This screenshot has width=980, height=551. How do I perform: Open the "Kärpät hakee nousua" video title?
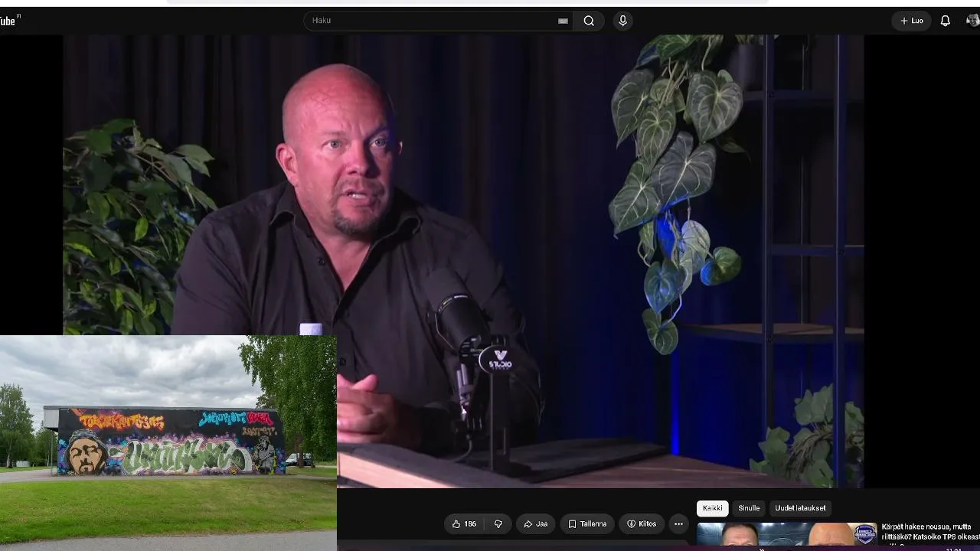(x=930, y=532)
